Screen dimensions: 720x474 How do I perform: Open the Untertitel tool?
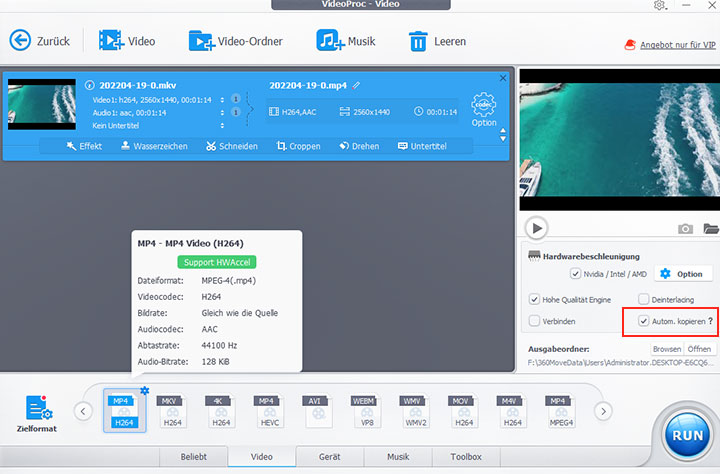pos(422,146)
